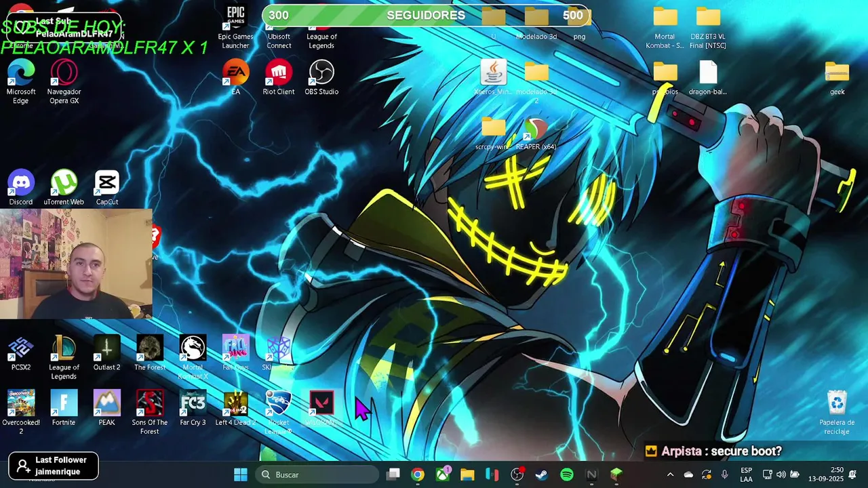868x488 pixels.
Task: Click the microphone tray icon
Action: click(725, 474)
